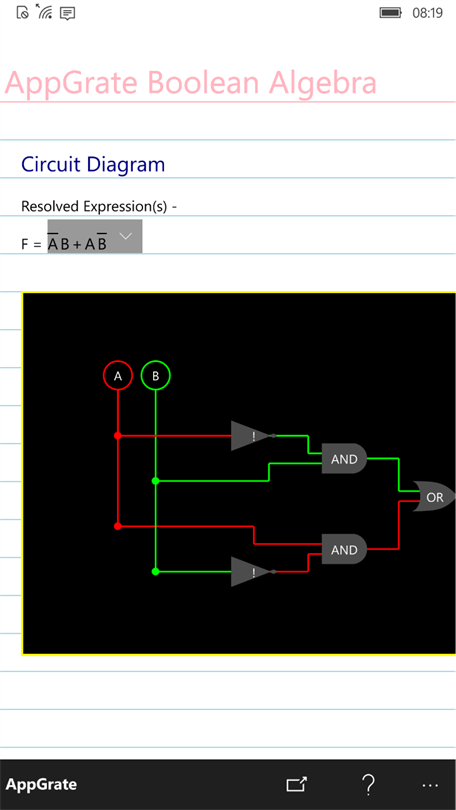The width and height of the screenshot is (456, 810).
Task: Select the upper AND gate
Action: coord(344,458)
